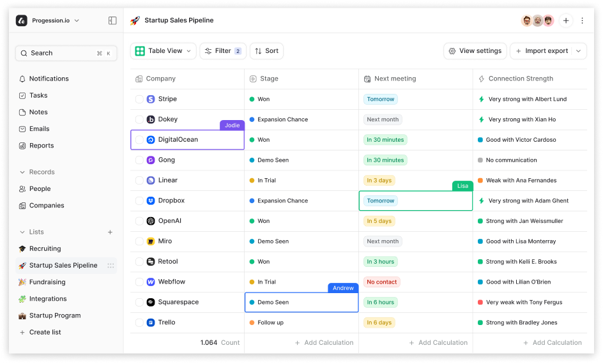The width and height of the screenshot is (603, 364).
Task: Check the Retool row checkbox
Action: coord(139,262)
